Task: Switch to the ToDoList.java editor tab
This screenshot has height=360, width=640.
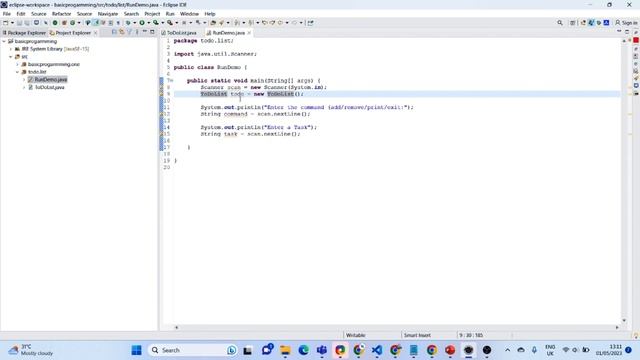Action: point(179,33)
